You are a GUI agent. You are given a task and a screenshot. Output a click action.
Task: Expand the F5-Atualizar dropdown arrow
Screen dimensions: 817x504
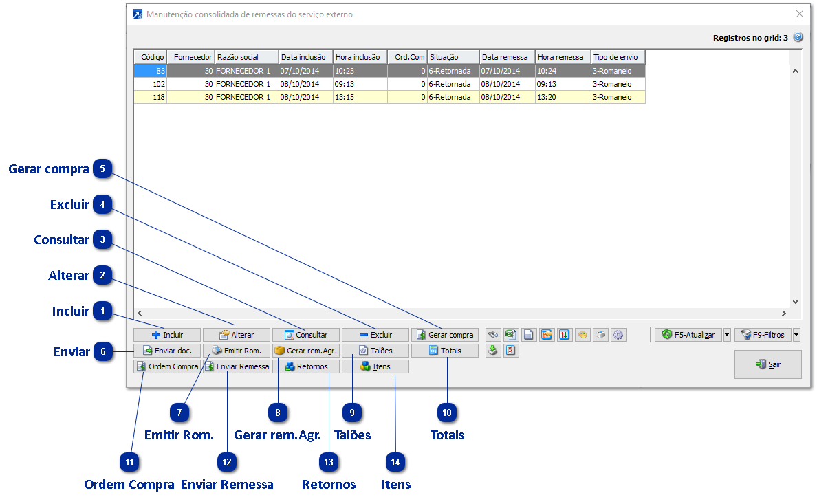click(728, 335)
